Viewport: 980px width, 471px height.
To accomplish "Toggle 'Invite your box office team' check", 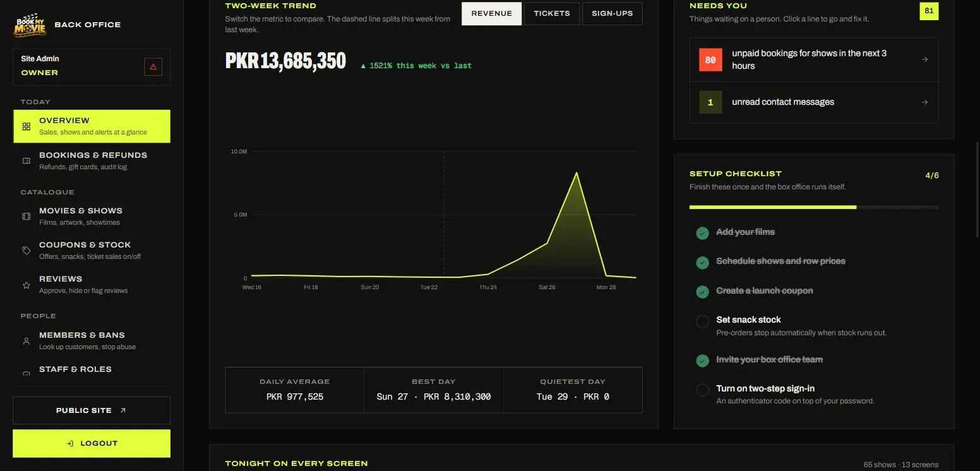I will 702,361.
